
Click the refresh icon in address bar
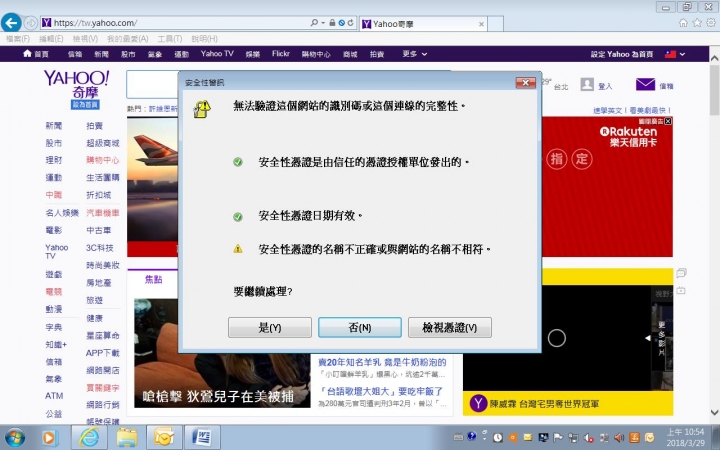[x=350, y=22]
